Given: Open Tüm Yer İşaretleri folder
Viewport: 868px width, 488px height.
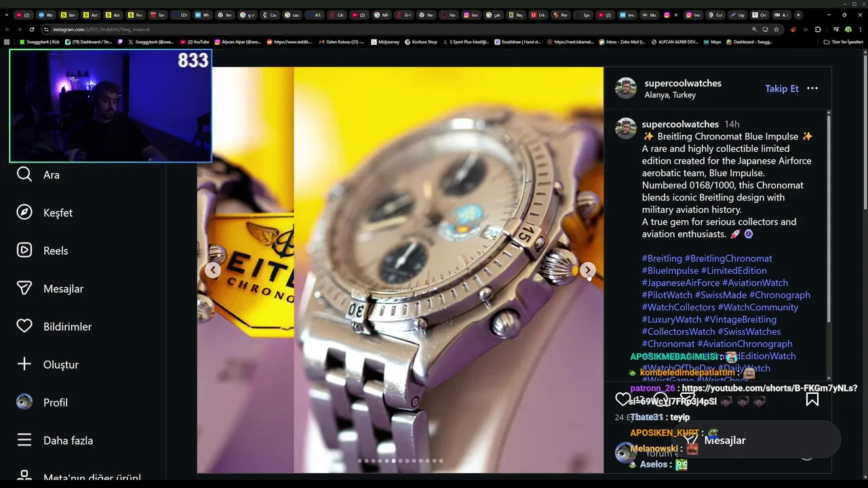Looking at the screenshot, I should point(843,42).
